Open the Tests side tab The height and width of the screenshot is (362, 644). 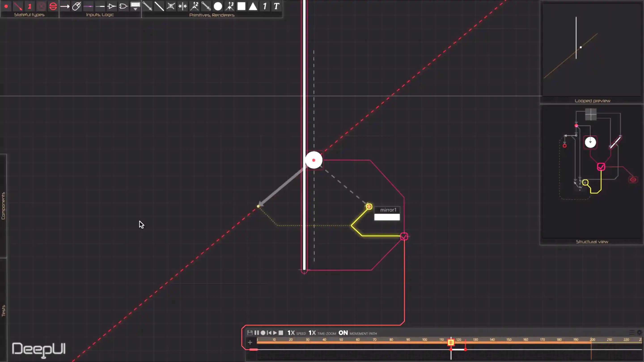coord(3,311)
